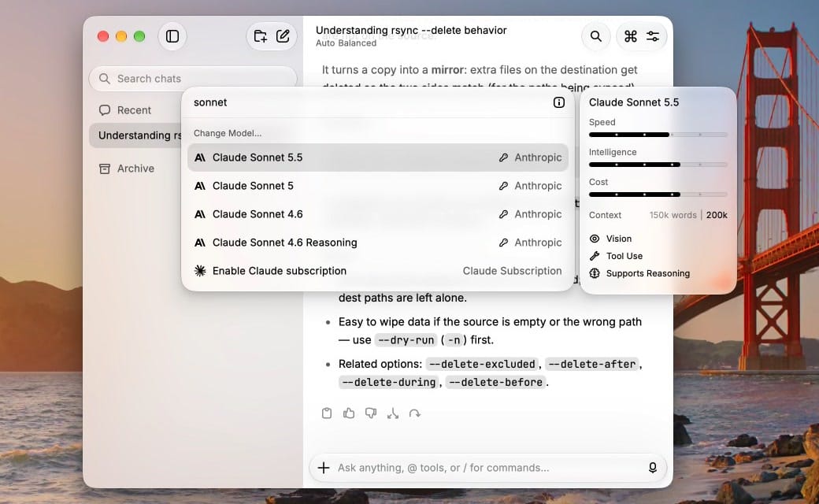Open the "Understanding rs…" chat in sidebar

click(x=135, y=135)
